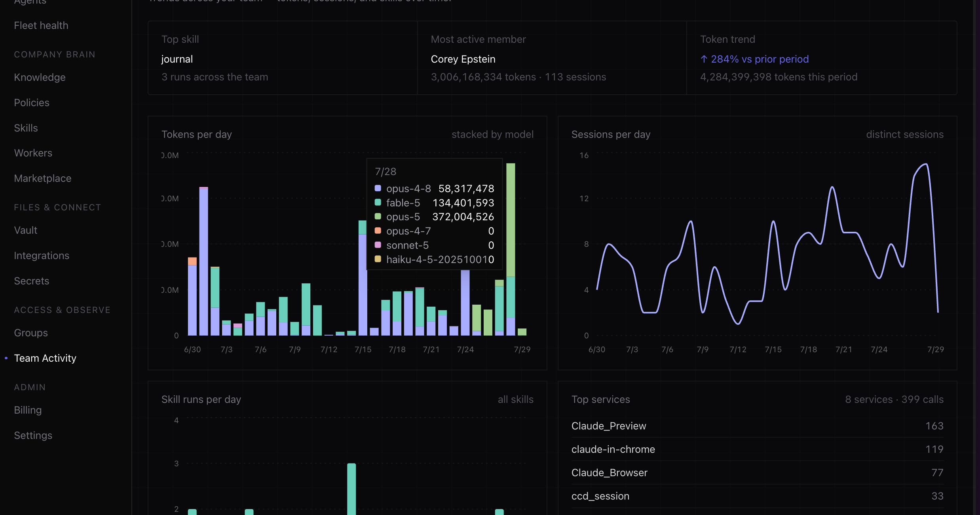Open Groups page
The width and height of the screenshot is (980, 515).
[x=31, y=333]
